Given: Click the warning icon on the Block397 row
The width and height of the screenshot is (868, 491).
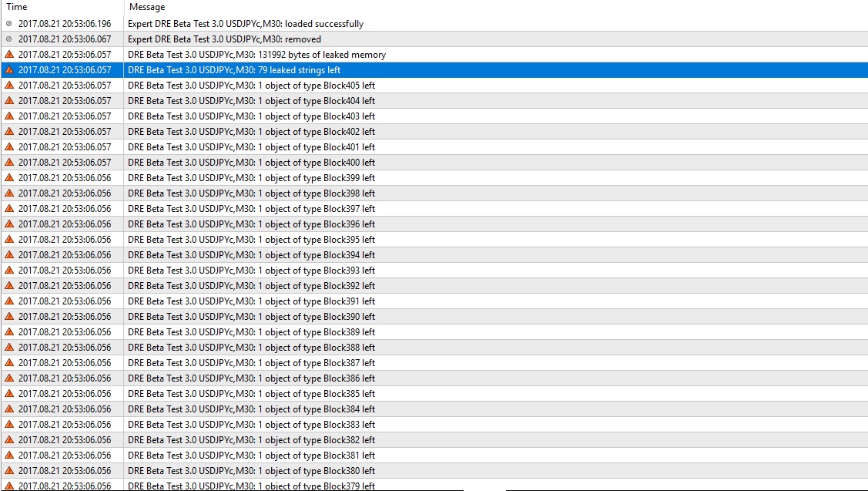Looking at the screenshot, I should 9,208.
